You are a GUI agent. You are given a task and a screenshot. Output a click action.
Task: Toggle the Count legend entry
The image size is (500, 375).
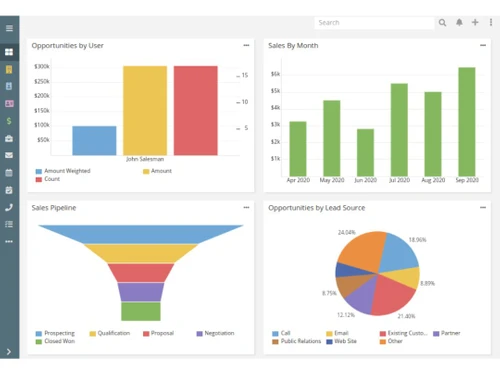[48, 179]
